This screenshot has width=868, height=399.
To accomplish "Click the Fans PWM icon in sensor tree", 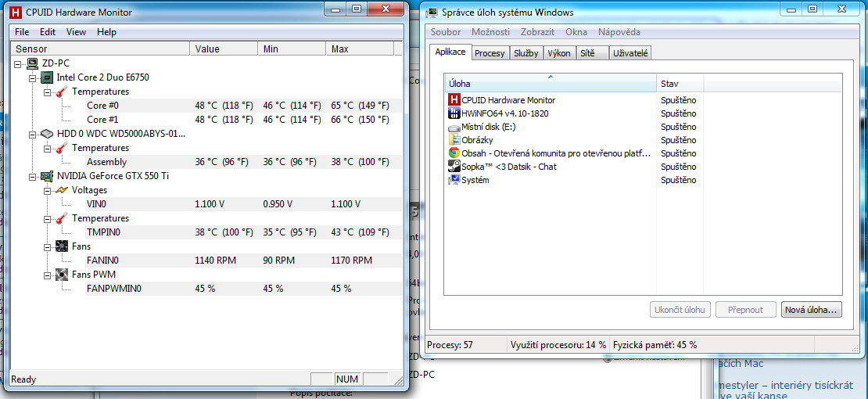I will [x=62, y=275].
